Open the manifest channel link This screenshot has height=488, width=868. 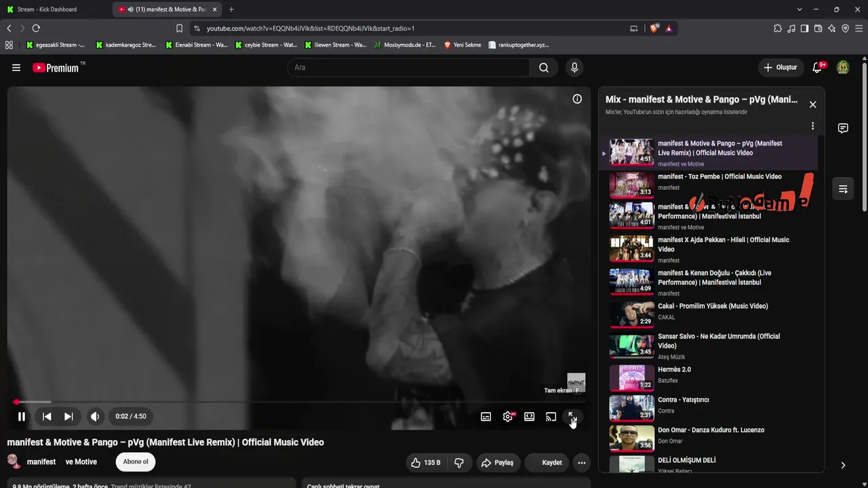41,462
